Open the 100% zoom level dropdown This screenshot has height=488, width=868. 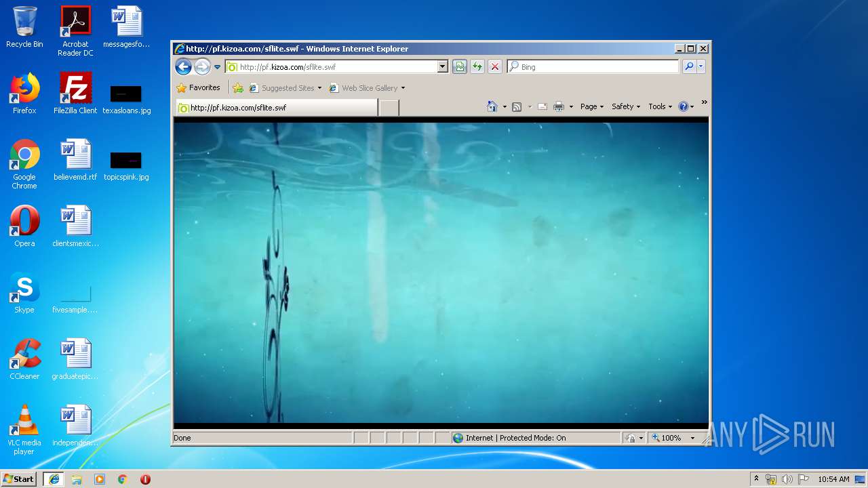[692, 438]
